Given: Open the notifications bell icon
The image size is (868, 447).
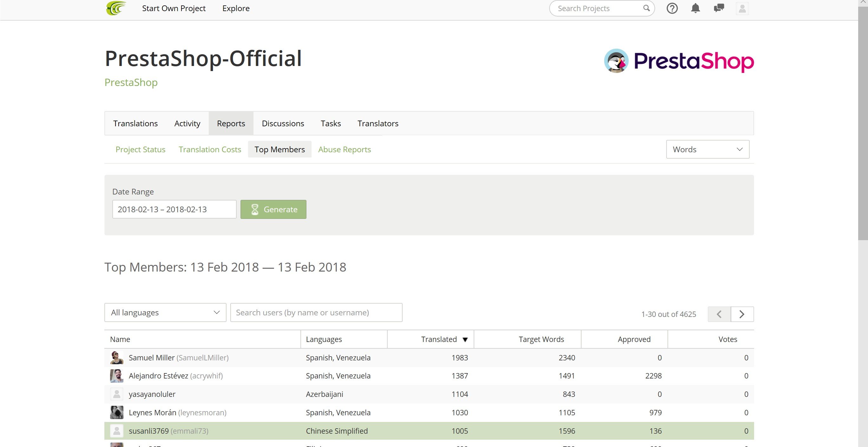Looking at the screenshot, I should (x=695, y=9).
